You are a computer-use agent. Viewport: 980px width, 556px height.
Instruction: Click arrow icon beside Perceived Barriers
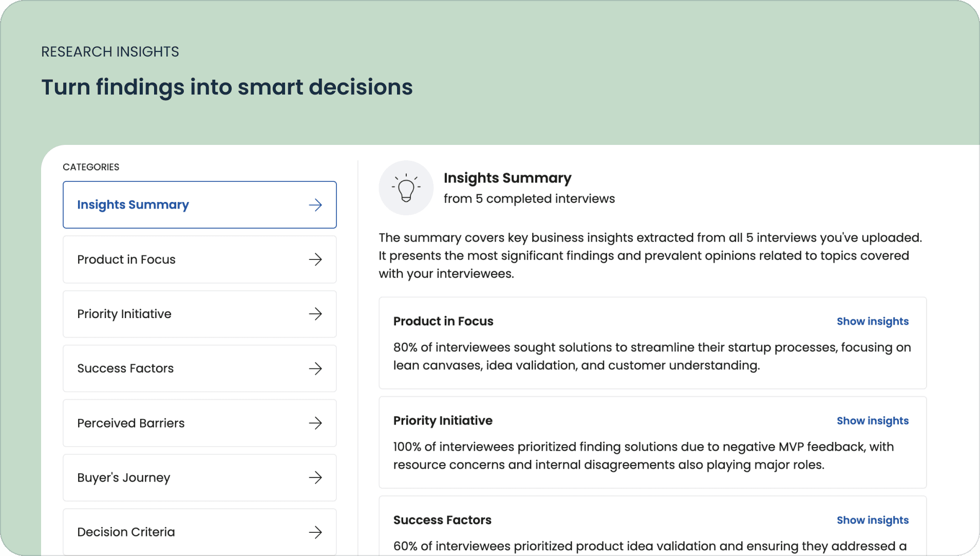[315, 423]
